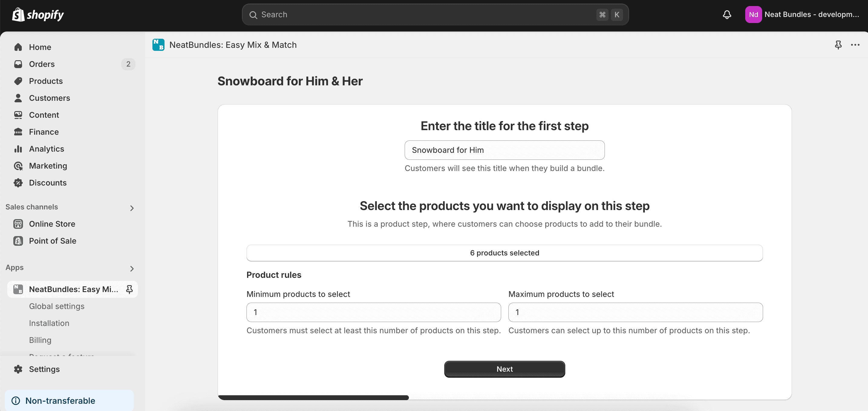
Task: Click the Shopify logo
Action: (x=38, y=15)
